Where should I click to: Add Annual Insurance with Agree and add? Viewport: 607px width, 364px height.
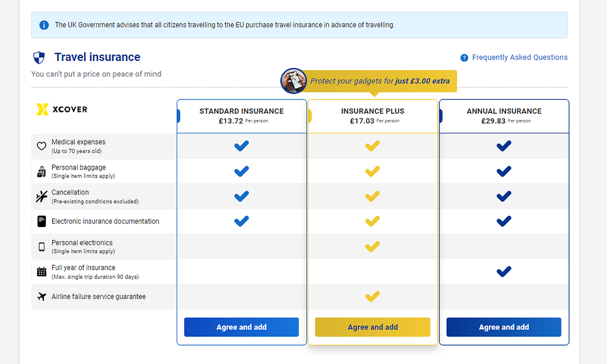(504, 327)
